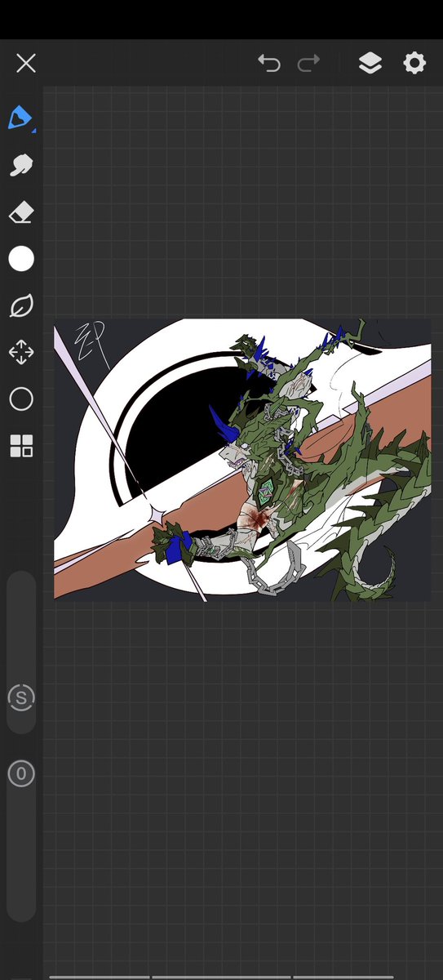The width and height of the screenshot is (443, 980).
Task: Open the four-square grid menu
Action: (21, 446)
